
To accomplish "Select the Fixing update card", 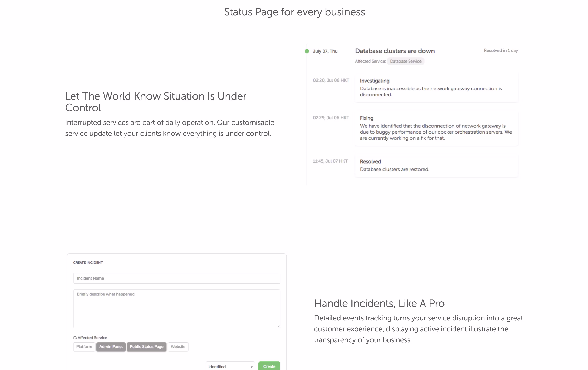I will pos(436,128).
